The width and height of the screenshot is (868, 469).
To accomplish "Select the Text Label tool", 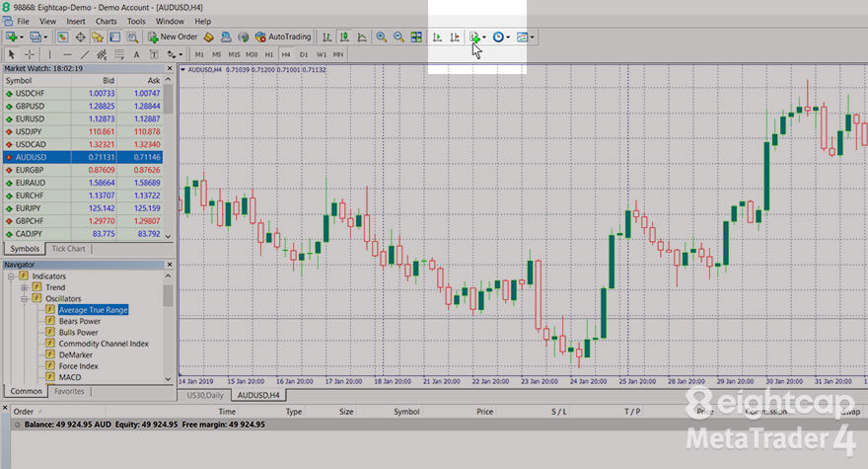I will click(x=154, y=54).
